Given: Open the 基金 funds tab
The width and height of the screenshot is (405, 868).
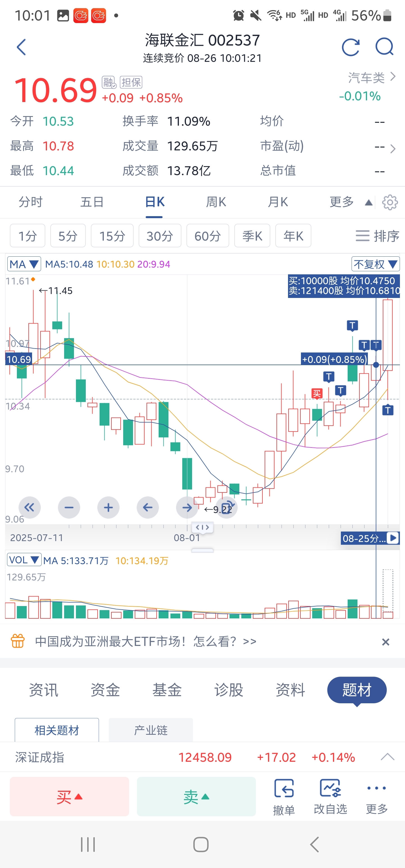Looking at the screenshot, I should (x=167, y=690).
